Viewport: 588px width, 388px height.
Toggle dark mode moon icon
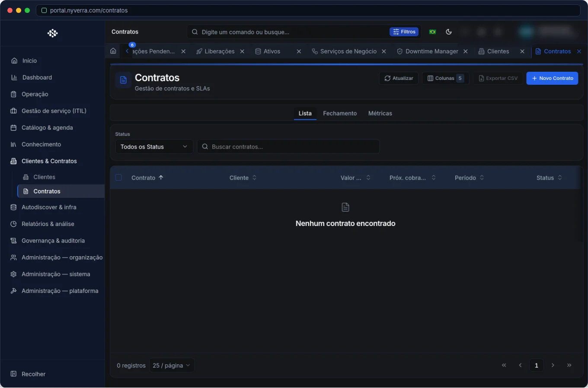click(449, 32)
